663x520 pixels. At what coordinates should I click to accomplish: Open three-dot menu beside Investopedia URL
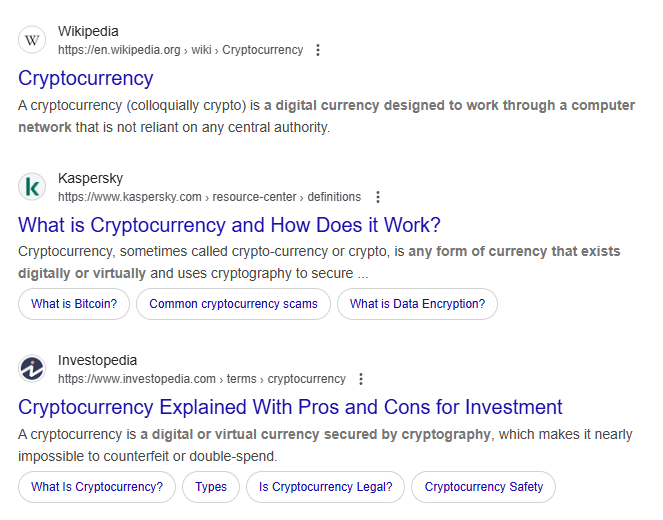click(x=361, y=379)
